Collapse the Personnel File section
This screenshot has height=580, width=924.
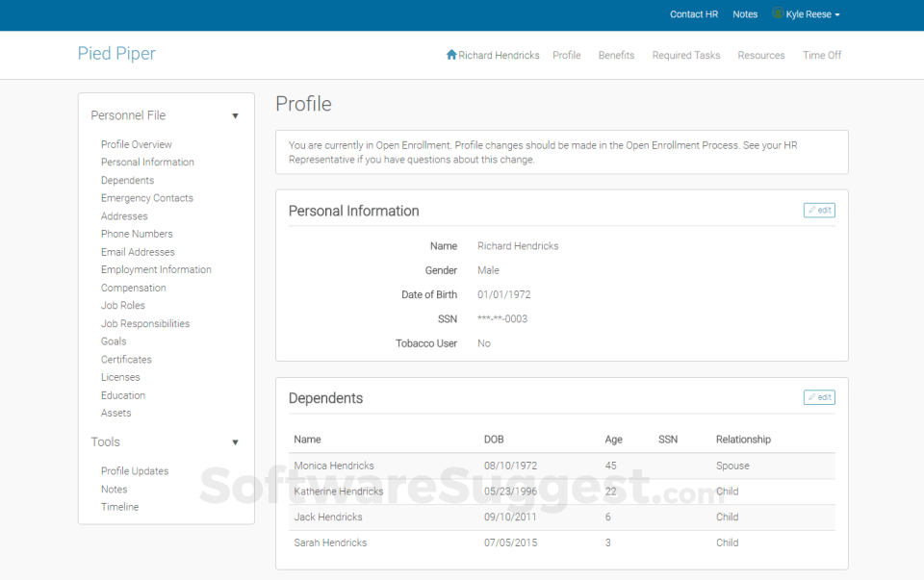point(235,115)
